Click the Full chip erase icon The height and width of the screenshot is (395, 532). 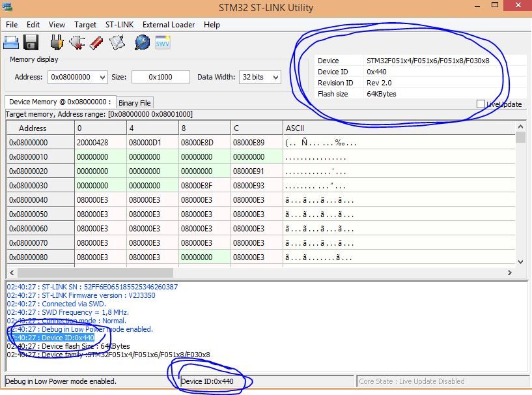(96, 43)
